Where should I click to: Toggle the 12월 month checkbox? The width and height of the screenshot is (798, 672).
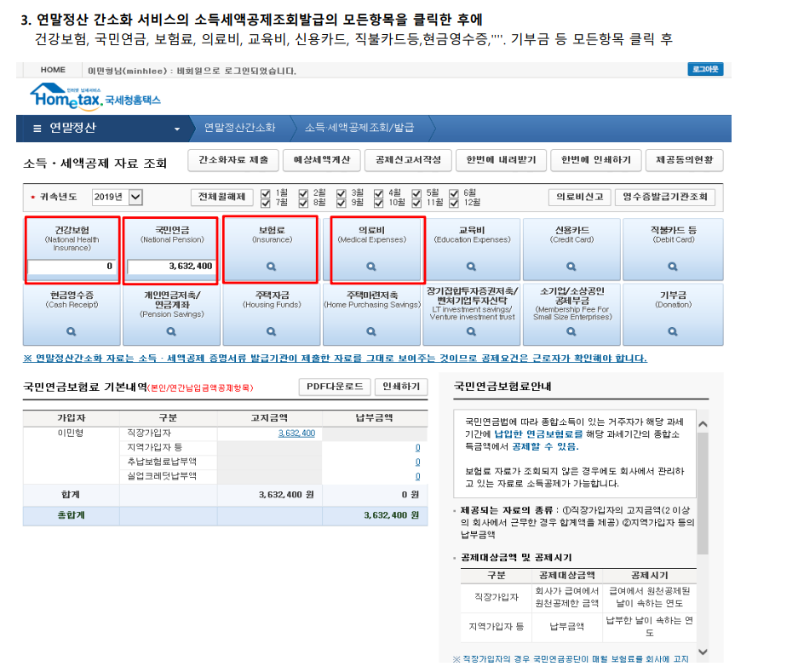pyautogui.click(x=455, y=203)
